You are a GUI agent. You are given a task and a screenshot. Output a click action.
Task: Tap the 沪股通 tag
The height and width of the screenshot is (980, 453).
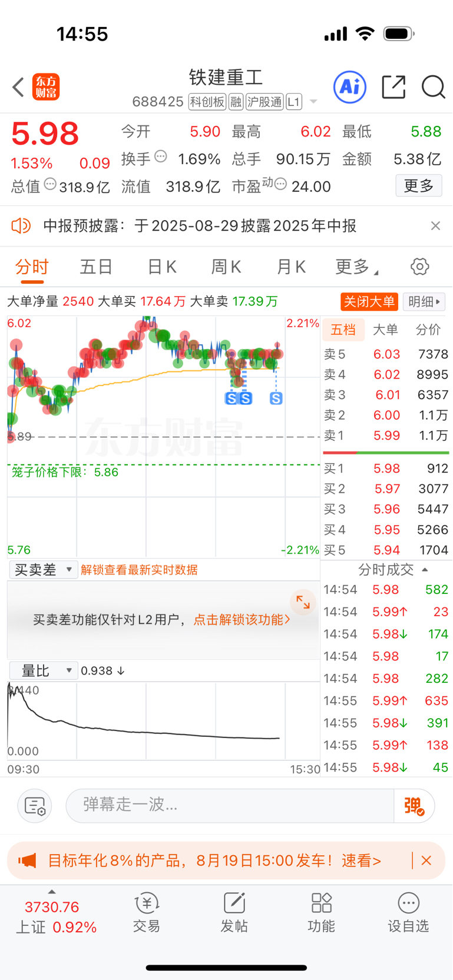point(264,102)
